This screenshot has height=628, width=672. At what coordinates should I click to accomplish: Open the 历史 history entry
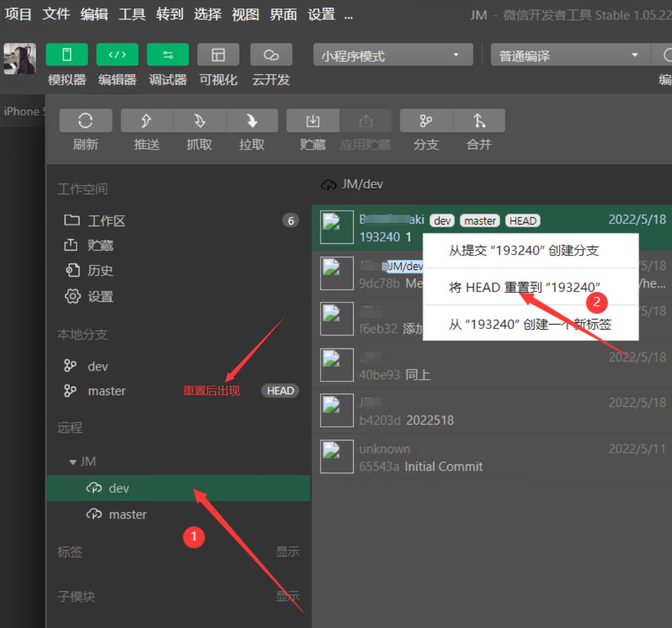(178, 271)
